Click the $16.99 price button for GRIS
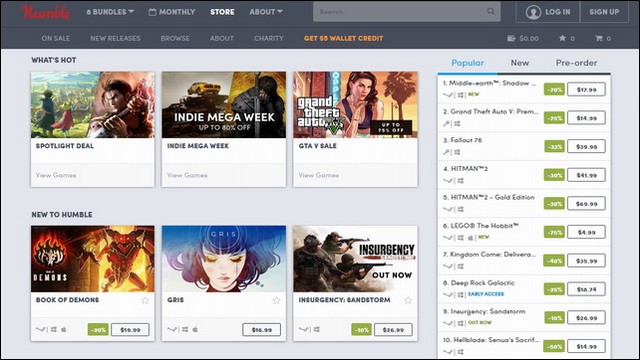Screen dimensions: 640x360 (262, 330)
